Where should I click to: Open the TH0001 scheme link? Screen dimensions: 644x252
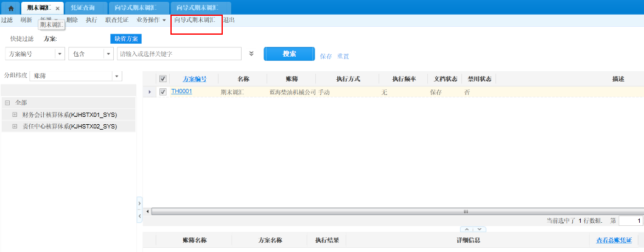181,91
